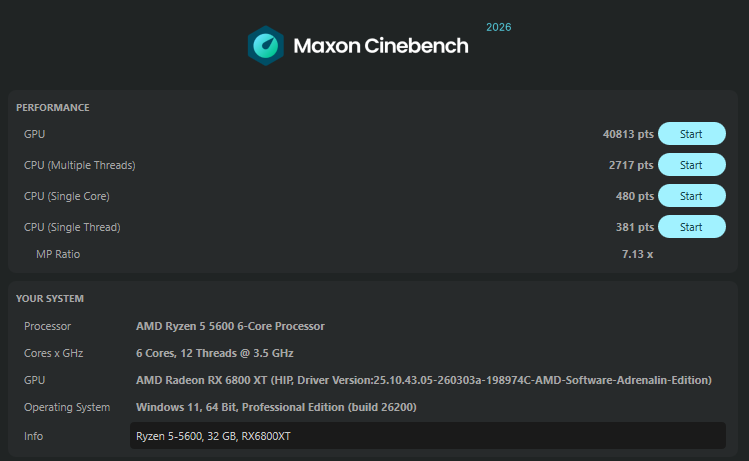Select the 381 pts single thread score

pyautogui.click(x=634, y=227)
